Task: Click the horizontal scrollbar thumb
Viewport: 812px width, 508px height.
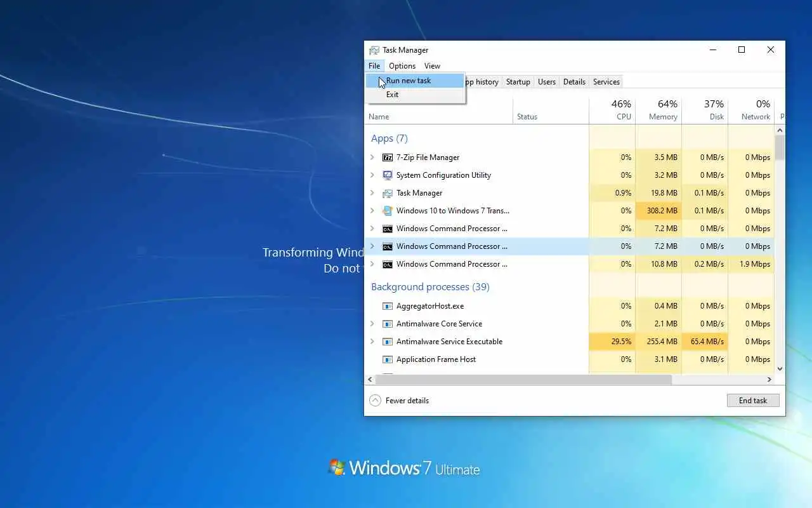Action: (x=523, y=379)
